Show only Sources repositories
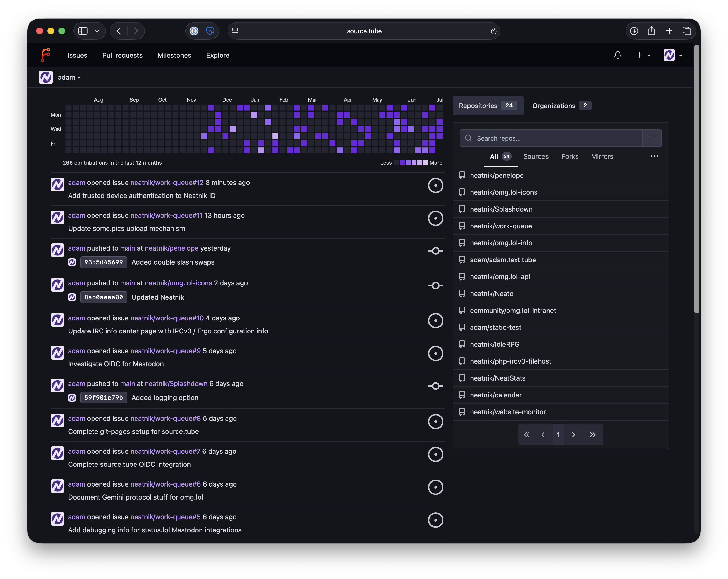The width and height of the screenshot is (728, 579). click(x=536, y=156)
